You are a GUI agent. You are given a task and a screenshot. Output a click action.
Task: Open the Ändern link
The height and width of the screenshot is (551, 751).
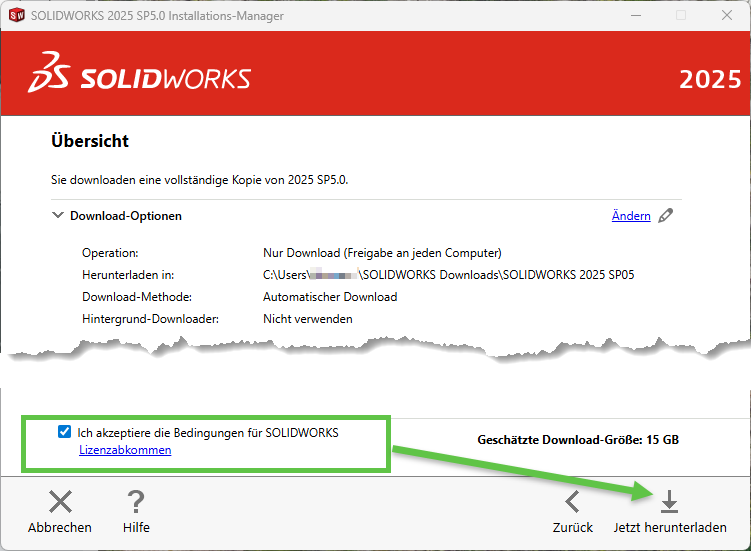tap(630, 216)
